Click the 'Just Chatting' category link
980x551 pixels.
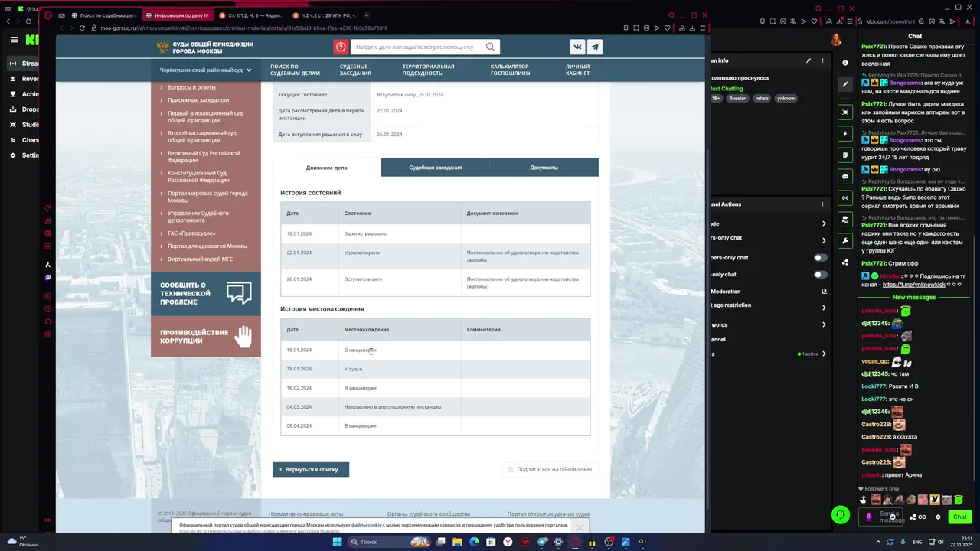726,89
